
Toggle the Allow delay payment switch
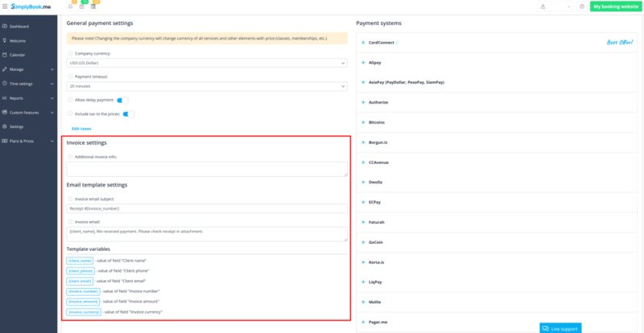(x=122, y=100)
